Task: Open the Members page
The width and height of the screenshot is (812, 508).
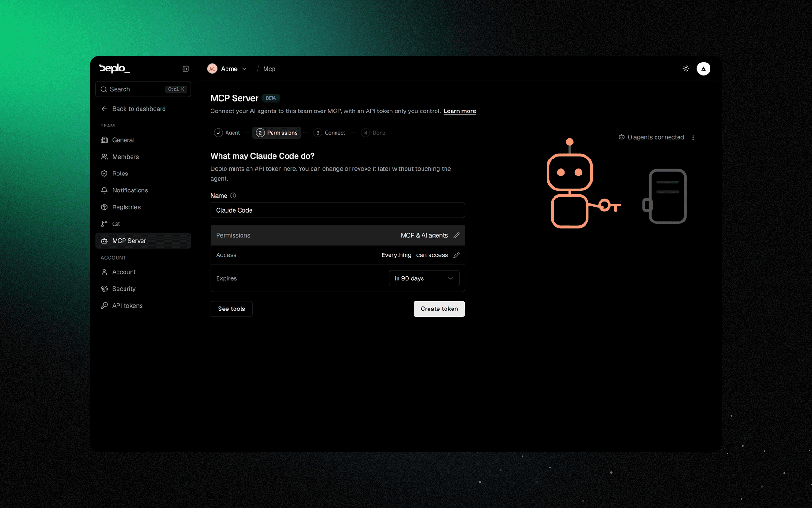Action: 143,157
